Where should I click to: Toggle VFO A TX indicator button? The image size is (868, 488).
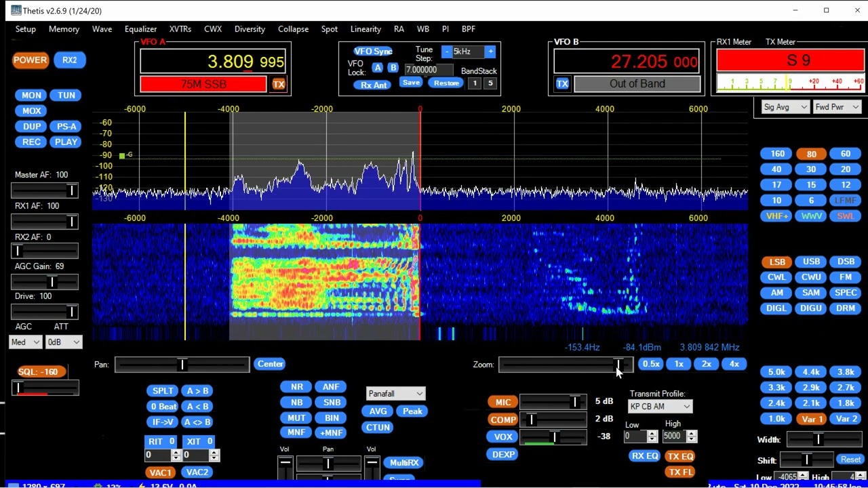click(x=279, y=84)
